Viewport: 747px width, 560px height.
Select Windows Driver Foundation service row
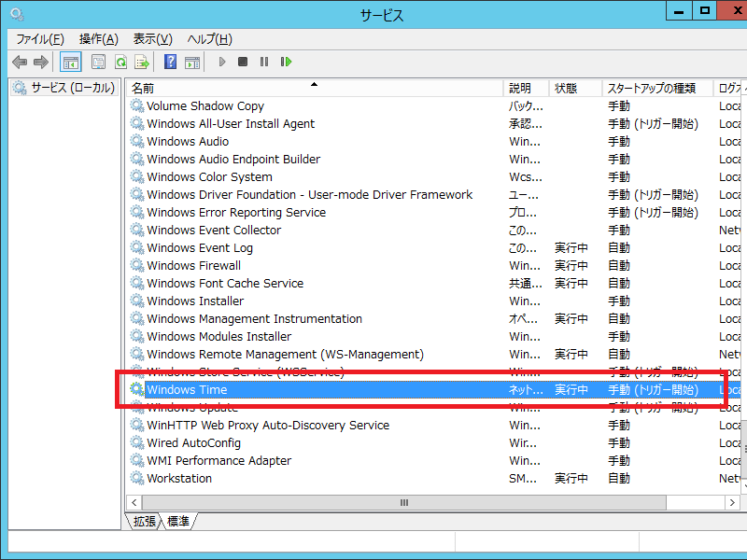pos(310,195)
